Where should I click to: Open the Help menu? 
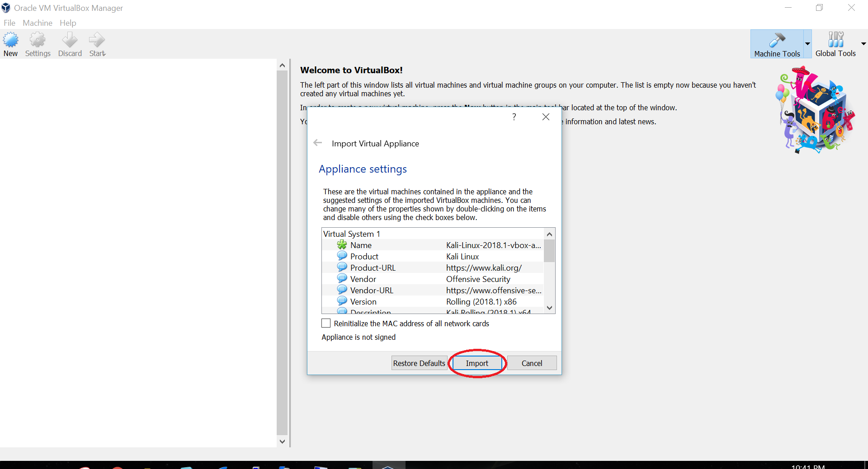68,23
